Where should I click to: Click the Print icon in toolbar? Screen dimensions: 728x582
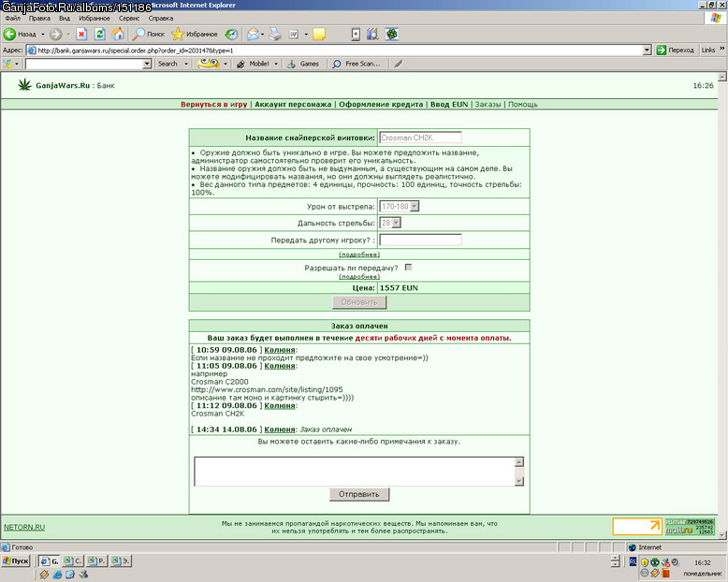(275, 34)
